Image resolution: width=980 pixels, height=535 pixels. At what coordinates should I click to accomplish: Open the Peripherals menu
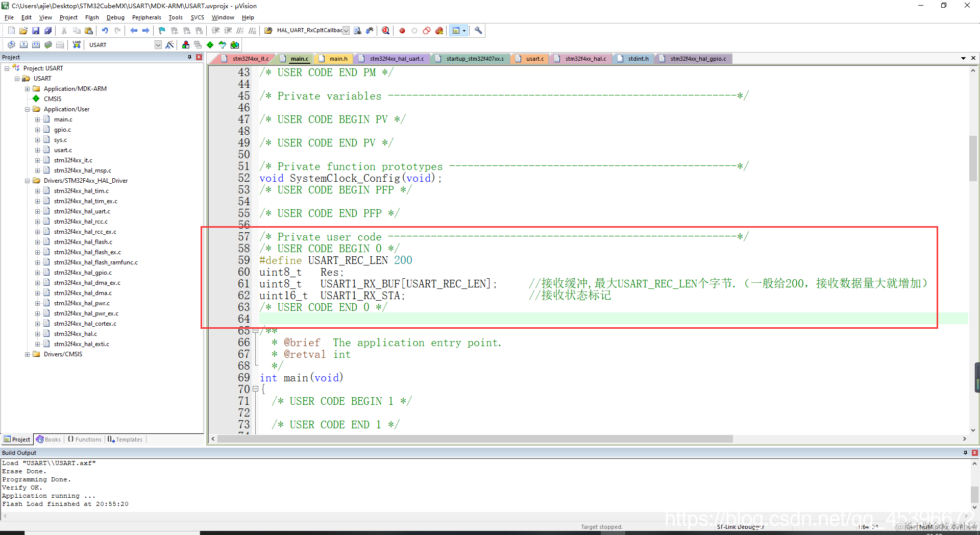click(146, 17)
